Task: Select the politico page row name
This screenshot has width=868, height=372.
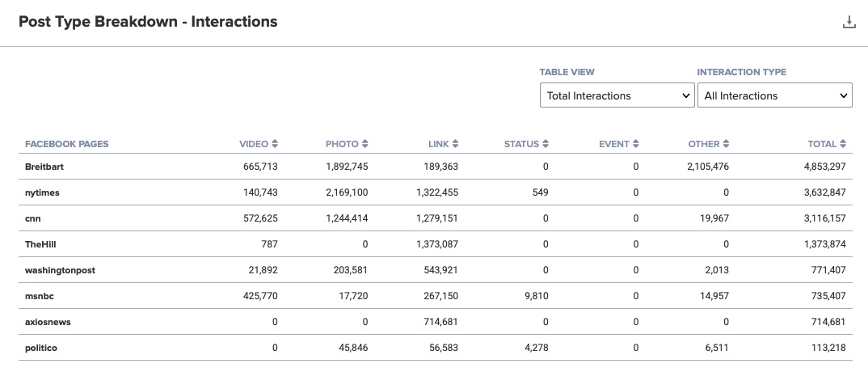Action: pos(41,349)
